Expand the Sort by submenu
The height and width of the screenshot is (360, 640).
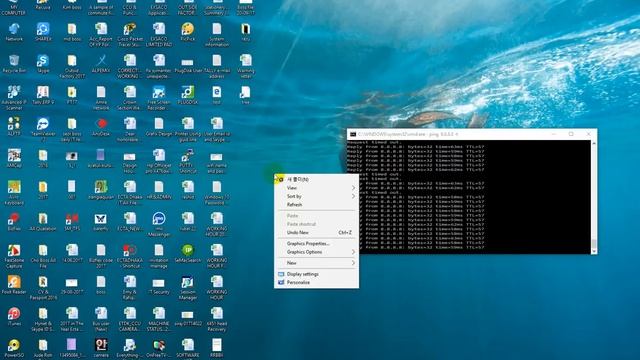pos(317,196)
